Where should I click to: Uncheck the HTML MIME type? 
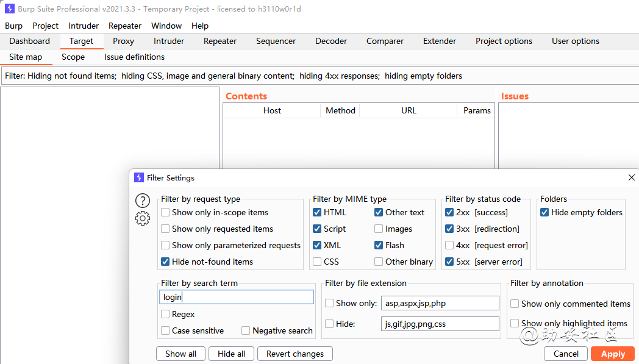(317, 212)
